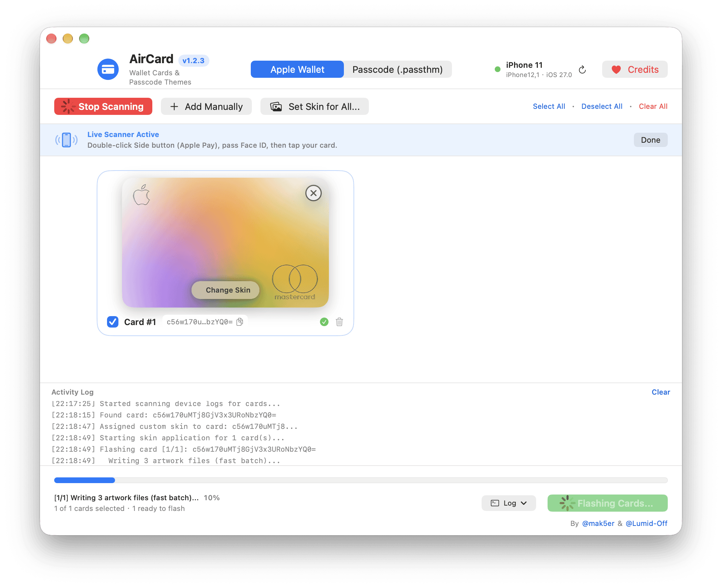Refresh the connected iPhone 11 device
The width and height of the screenshot is (722, 588).
click(582, 70)
